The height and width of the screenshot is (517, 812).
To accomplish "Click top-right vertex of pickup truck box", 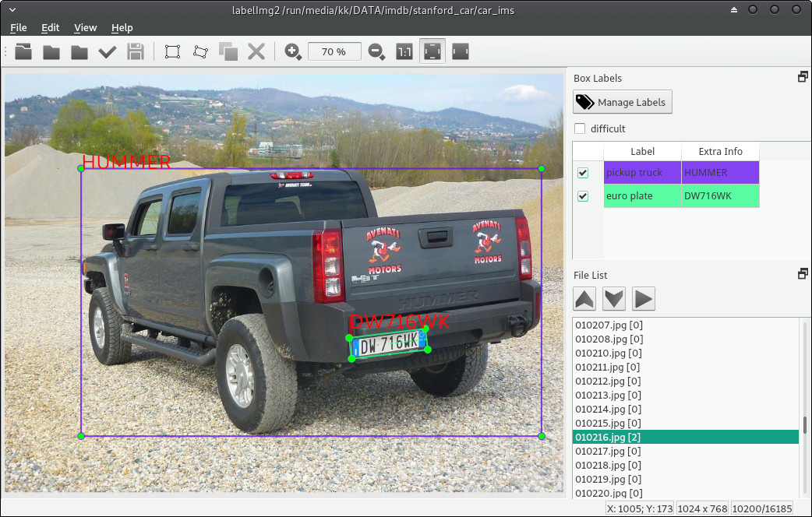I will click(541, 168).
